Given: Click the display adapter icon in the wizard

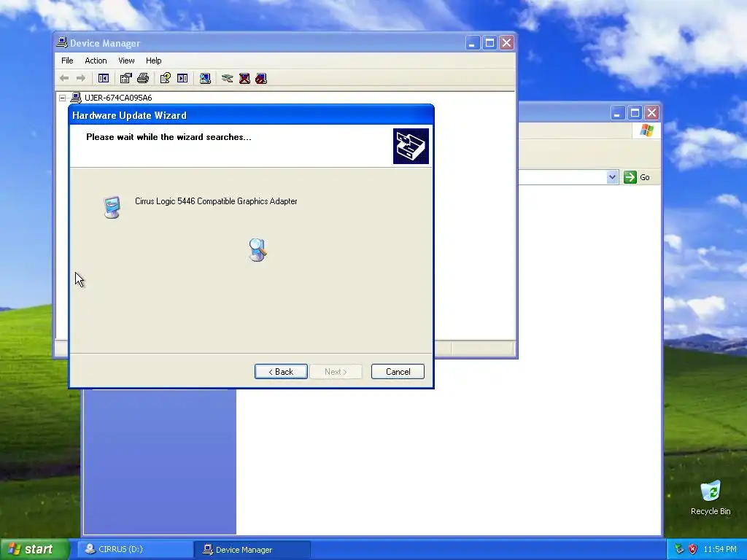Looking at the screenshot, I should (112, 207).
